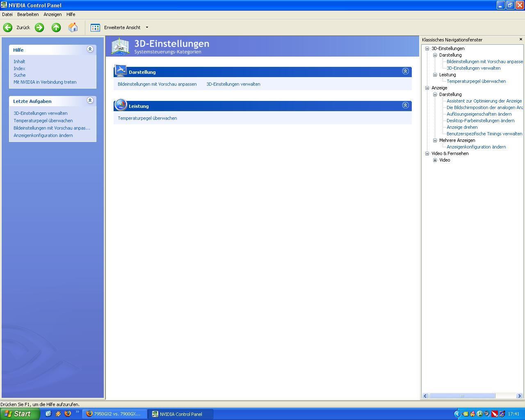Select Anzeige drehen in tree
The width and height of the screenshot is (525, 420).
tap(462, 127)
